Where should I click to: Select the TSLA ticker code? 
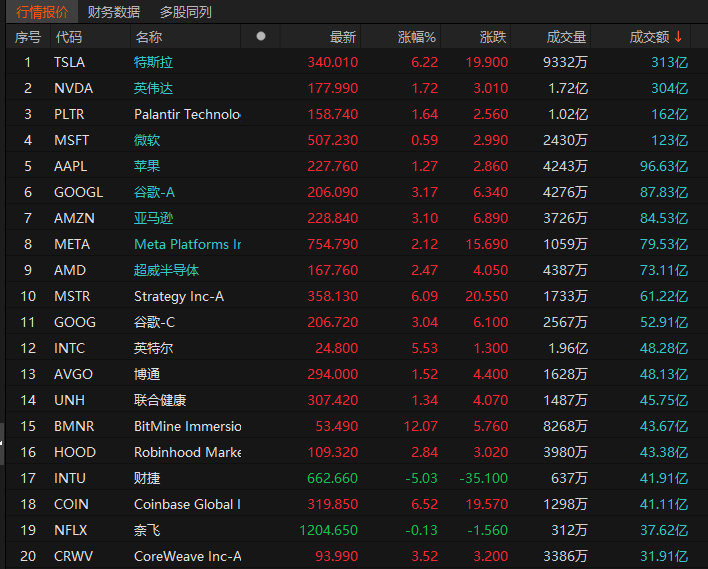pyautogui.click(x=69, y=62)
